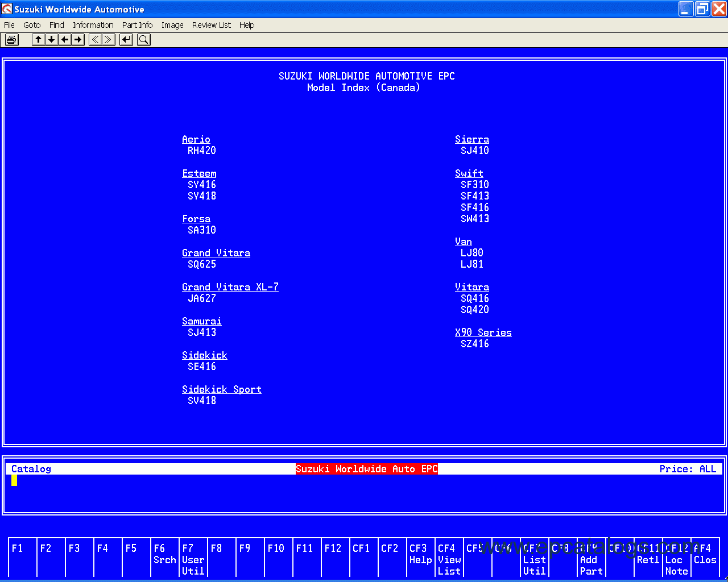Choose model code SJ410

coord(475,151)
